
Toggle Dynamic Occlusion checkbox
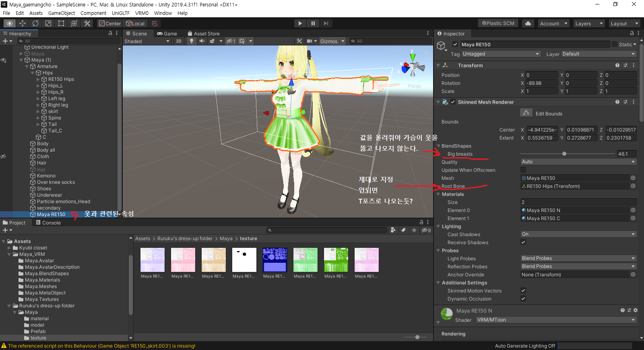[x=523, y=299]
